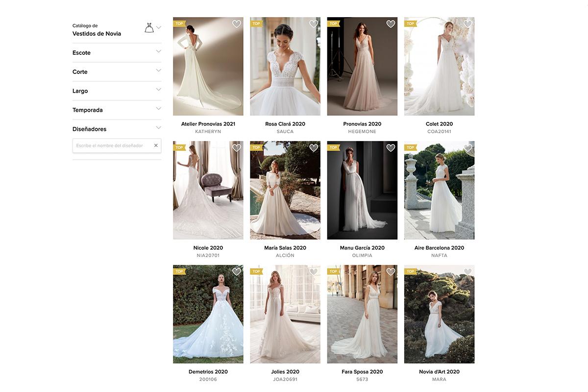588x392 pixels.
Task: View the JOA20691 dress photo
Action: click(285, 314)
